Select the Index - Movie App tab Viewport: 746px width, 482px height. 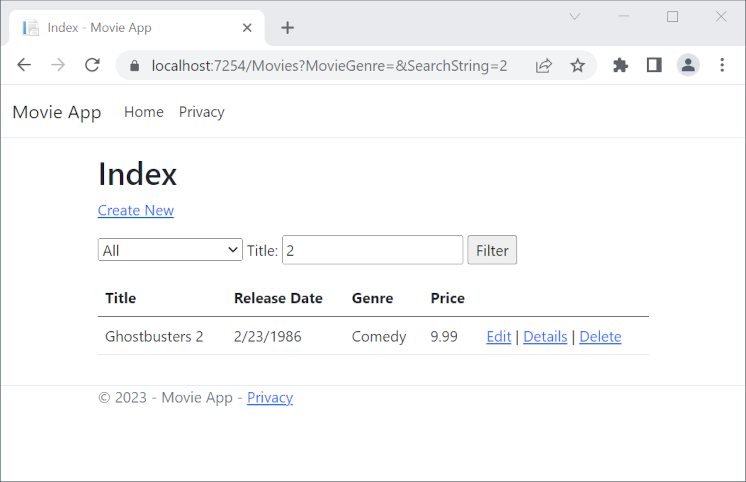point(136,28)
